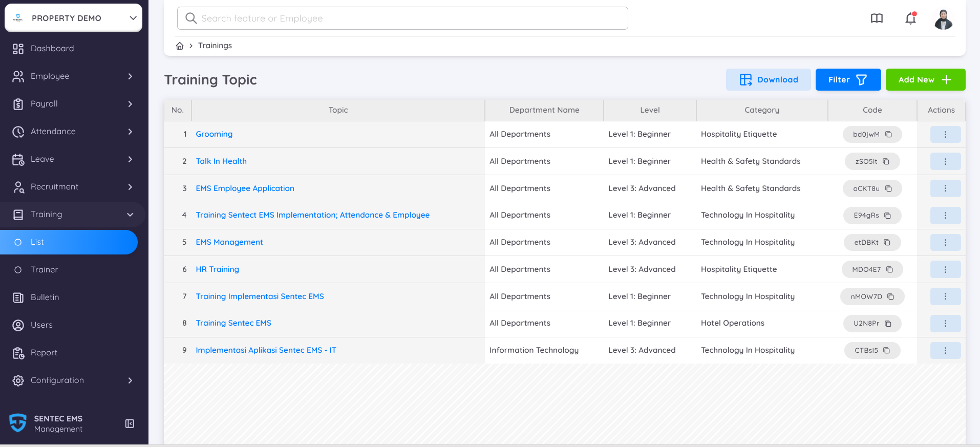The image size is (980, 447).
Task: Open actions menu for Talk In Health
Action: (x=945, y=161)
